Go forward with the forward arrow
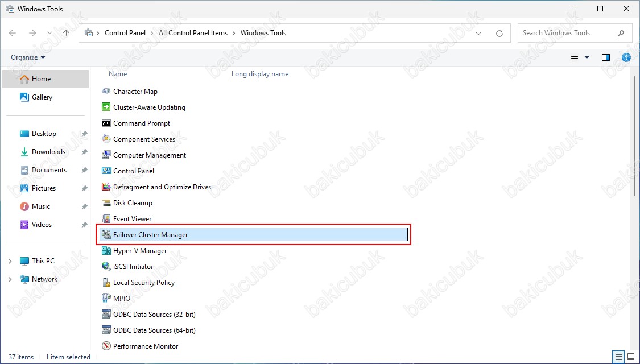Viewport: 640px width, 364px height. tap(32, 33)
